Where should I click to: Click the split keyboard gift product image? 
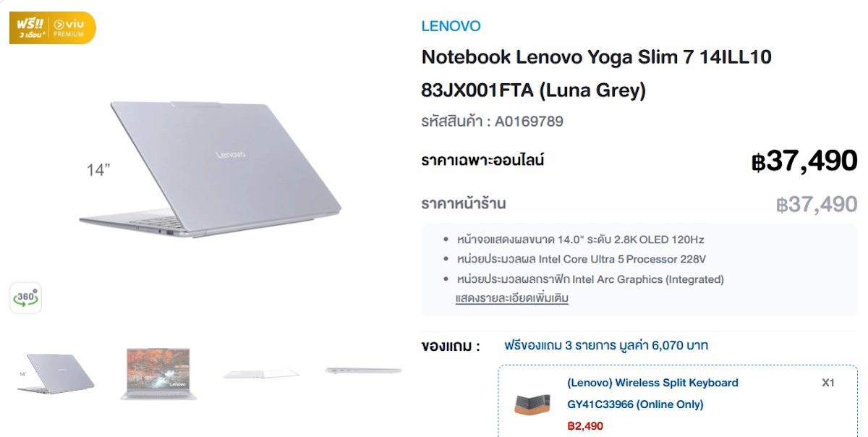click(532, 404)
